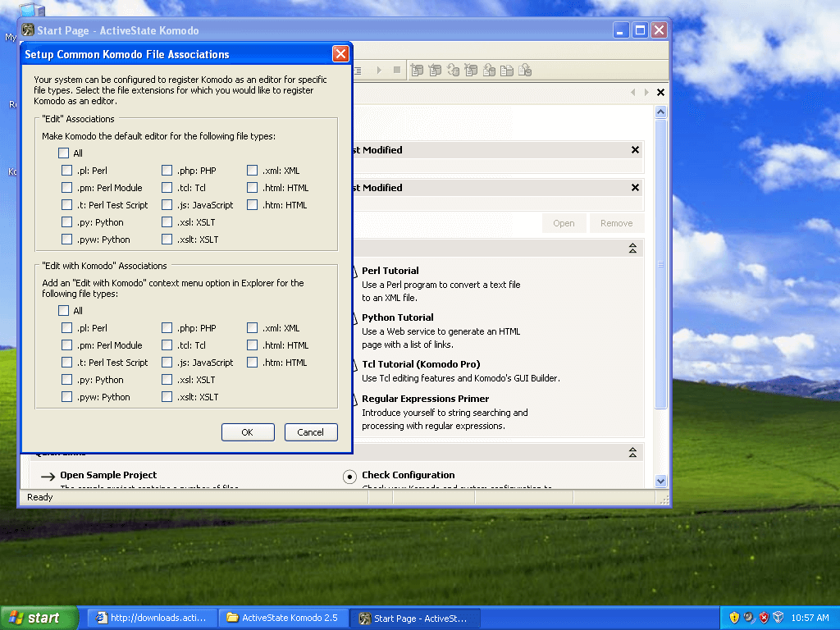Check .t: Perl Test Script under "Edit with Komodo"
Viewport: 840px width, 630px height.
(x=67, y=362)
